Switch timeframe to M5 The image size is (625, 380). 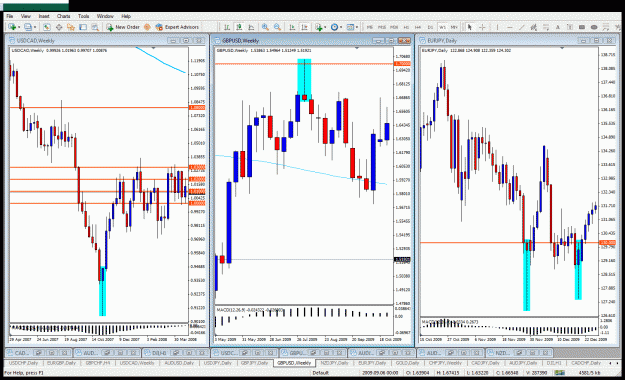click(x=370, y=27)
